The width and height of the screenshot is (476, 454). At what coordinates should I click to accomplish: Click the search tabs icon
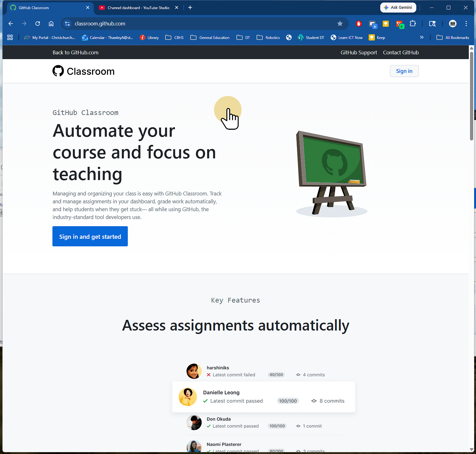pyautogui.click(x=432, y=24)
